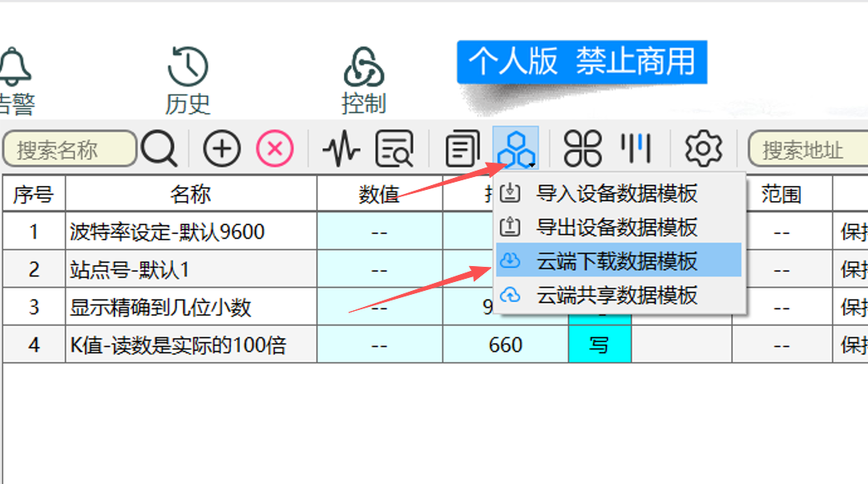Focus the 搜索地址 address search field
Viewport: 868px width, 484px height.
point(808,148)
